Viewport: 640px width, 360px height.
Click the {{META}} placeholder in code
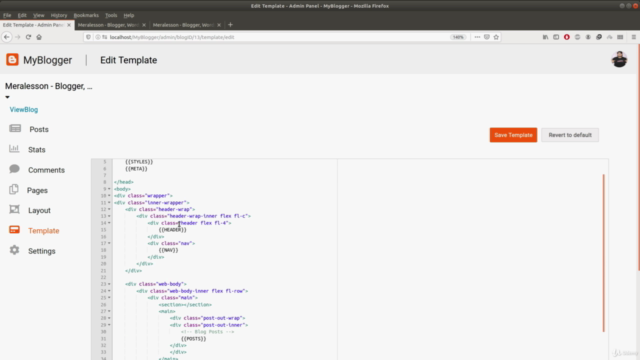tap(136, 169)
